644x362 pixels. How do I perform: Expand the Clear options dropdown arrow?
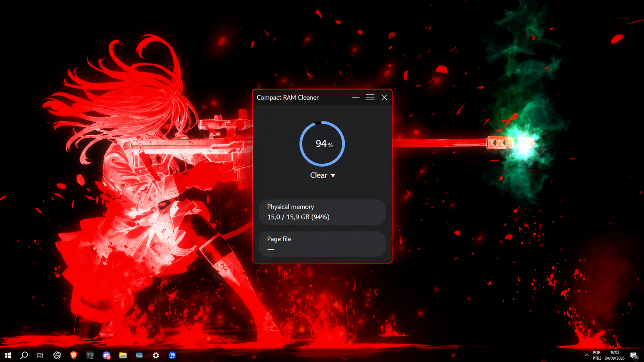(x=333, y=175)
